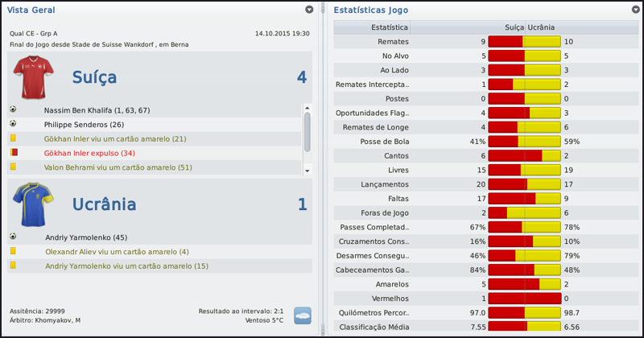Click goal ball icon beside Nassim Ben Khalifa
Screen dimensions: 644x338
13,109
